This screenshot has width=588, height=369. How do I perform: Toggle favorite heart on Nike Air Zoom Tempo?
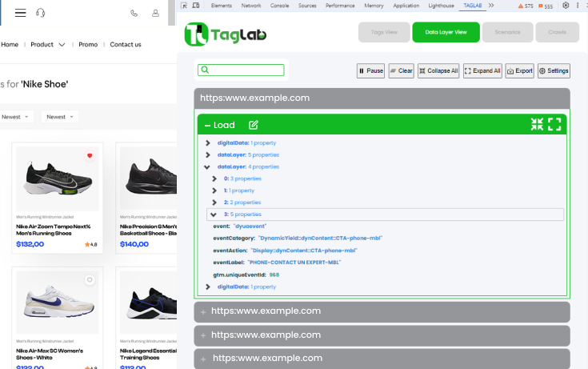tap(90, 155)
